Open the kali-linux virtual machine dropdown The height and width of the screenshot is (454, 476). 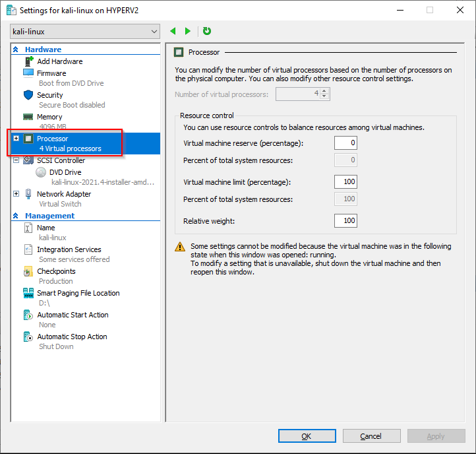tap(86, 31)
